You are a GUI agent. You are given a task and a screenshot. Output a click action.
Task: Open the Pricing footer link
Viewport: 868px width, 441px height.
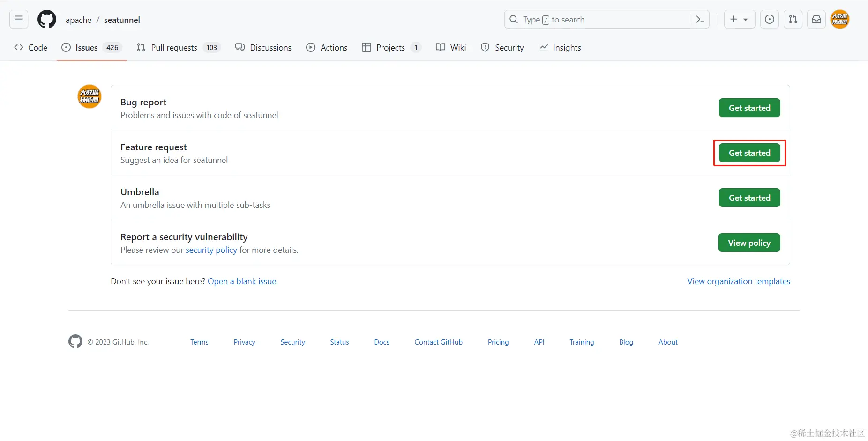click(x=498, y=342)
